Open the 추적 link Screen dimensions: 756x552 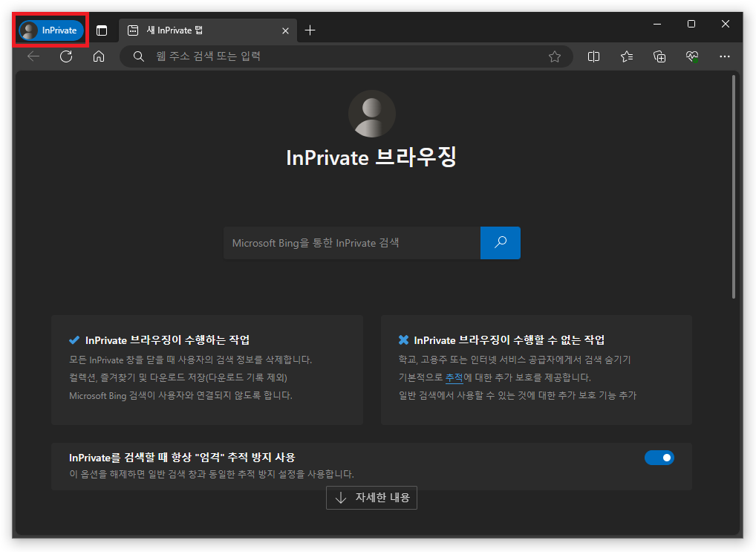point(454,377)
